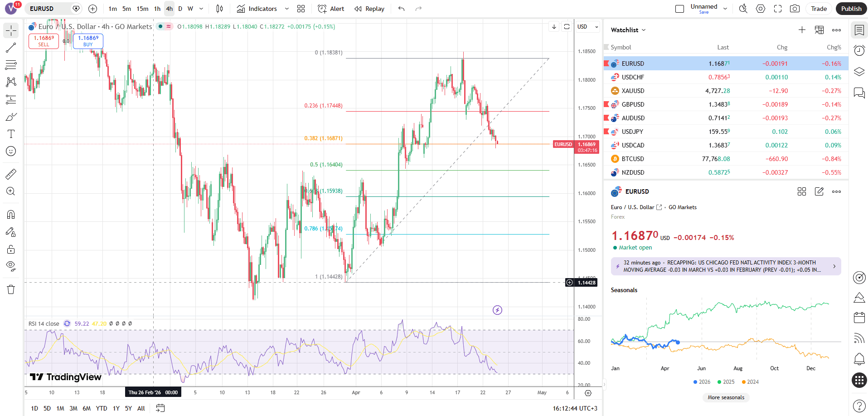
Task: Open the Watchlist panel icon in right sidebar
Action: [859, 30]
